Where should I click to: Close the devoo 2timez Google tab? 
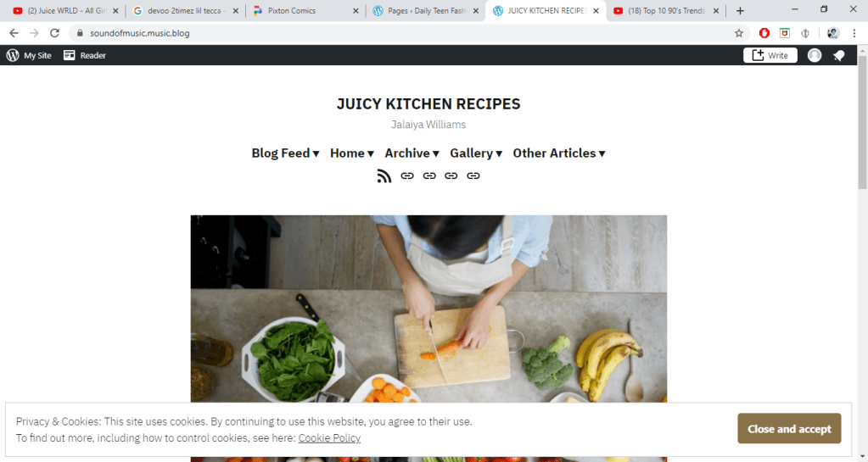(235, 10)
